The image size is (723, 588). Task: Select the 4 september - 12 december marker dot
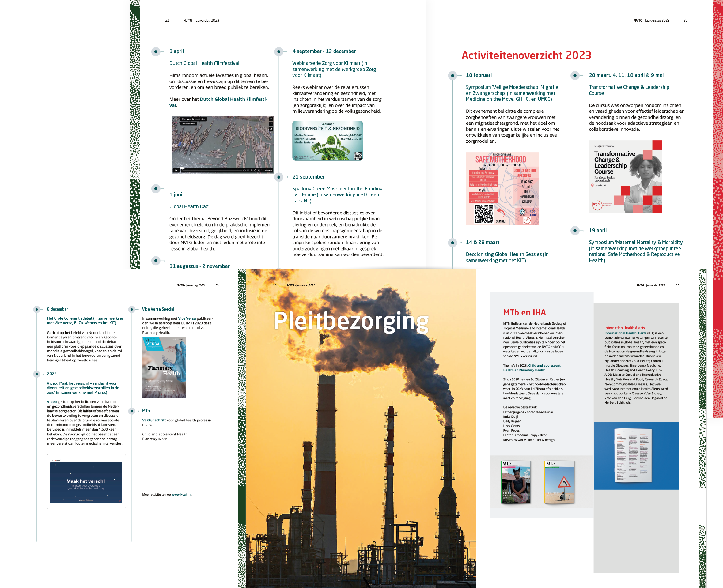(x=279, y=51)
